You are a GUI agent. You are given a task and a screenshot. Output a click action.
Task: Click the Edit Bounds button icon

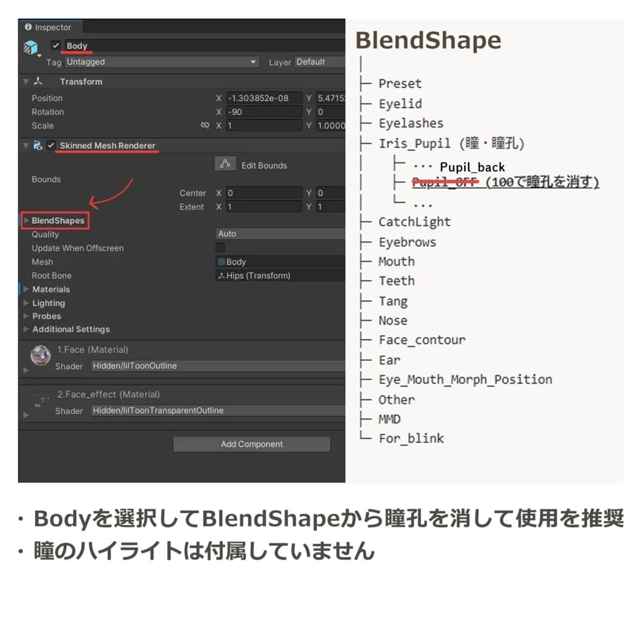pyautogui.click(x=225, y=164)
